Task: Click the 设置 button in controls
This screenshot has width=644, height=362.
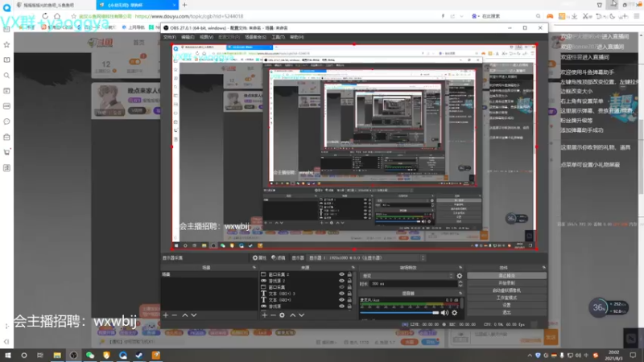Action: point(506,305)
